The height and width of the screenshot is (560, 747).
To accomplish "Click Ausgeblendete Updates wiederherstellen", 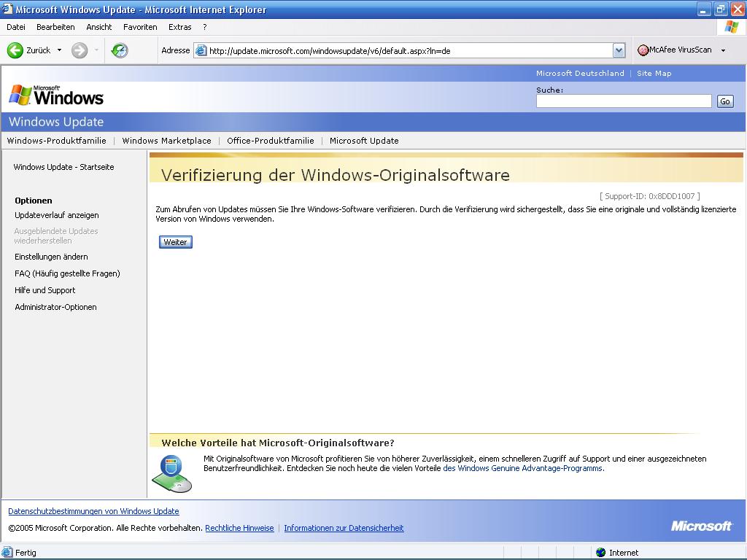I will 56,236.
